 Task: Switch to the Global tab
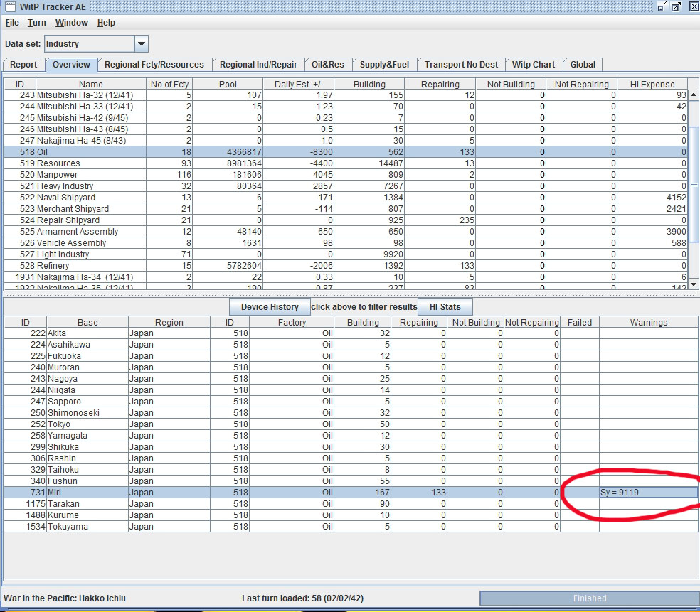583,65
